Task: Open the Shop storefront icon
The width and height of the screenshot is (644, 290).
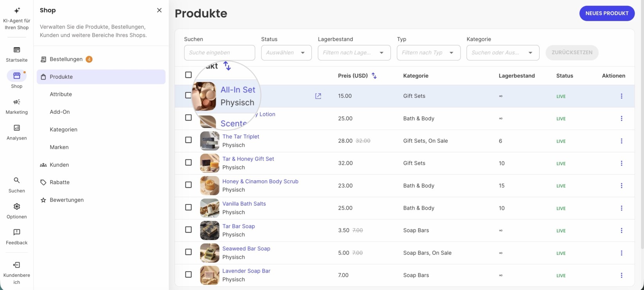Action: (17, 76)
